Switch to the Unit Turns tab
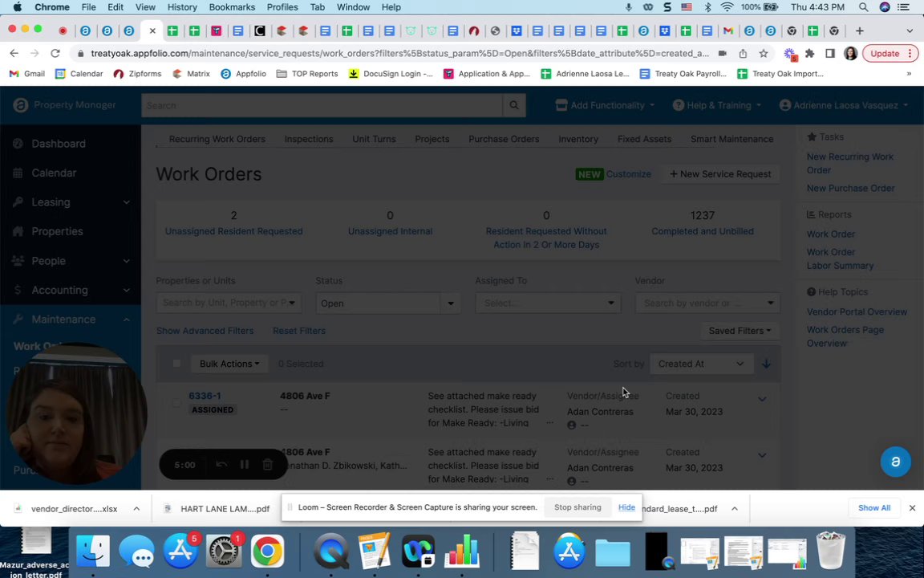Image resolution: width=924 pixels, height=578 pixels. click(375, 139)
